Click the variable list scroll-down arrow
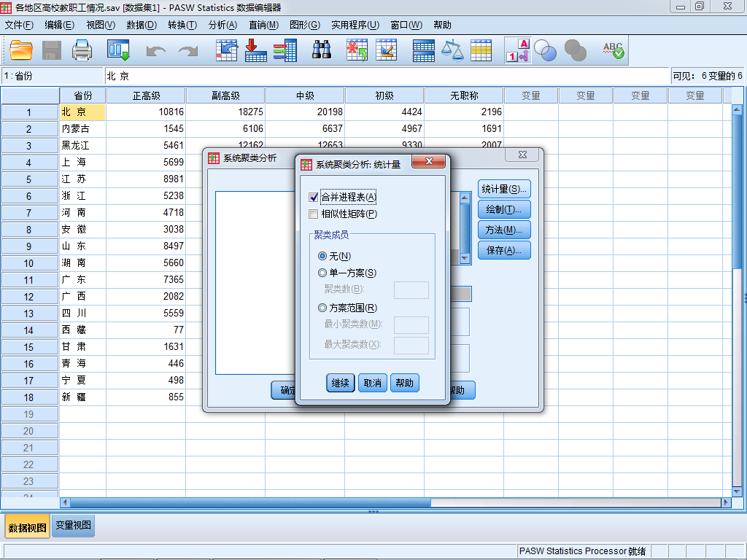 465,258
